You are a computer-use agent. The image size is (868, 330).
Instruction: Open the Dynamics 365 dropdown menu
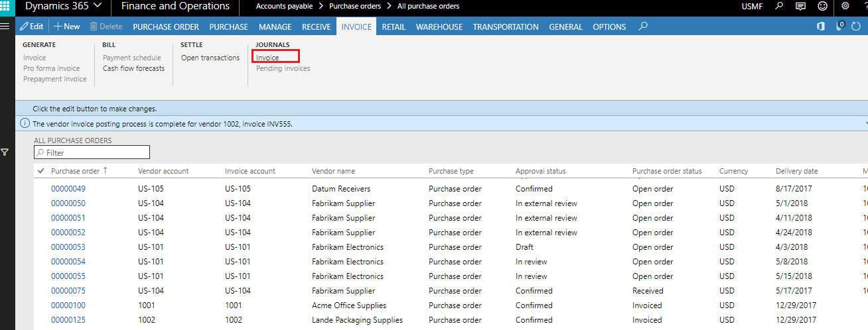click(64, 6)
